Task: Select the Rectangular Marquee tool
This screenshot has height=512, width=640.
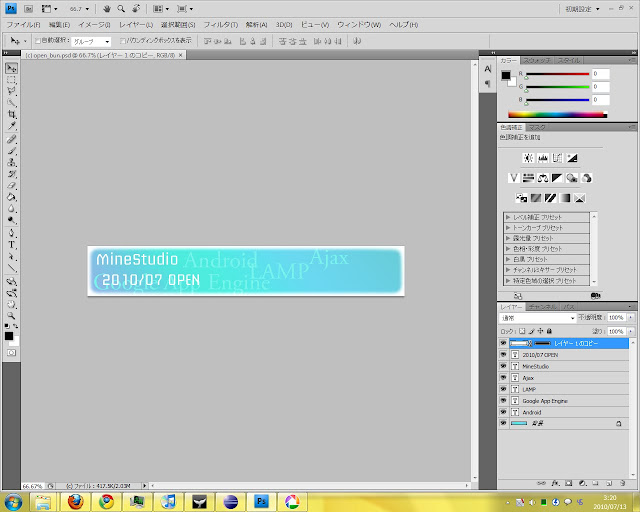Action: pyautogui.click(x=11, y=80)
